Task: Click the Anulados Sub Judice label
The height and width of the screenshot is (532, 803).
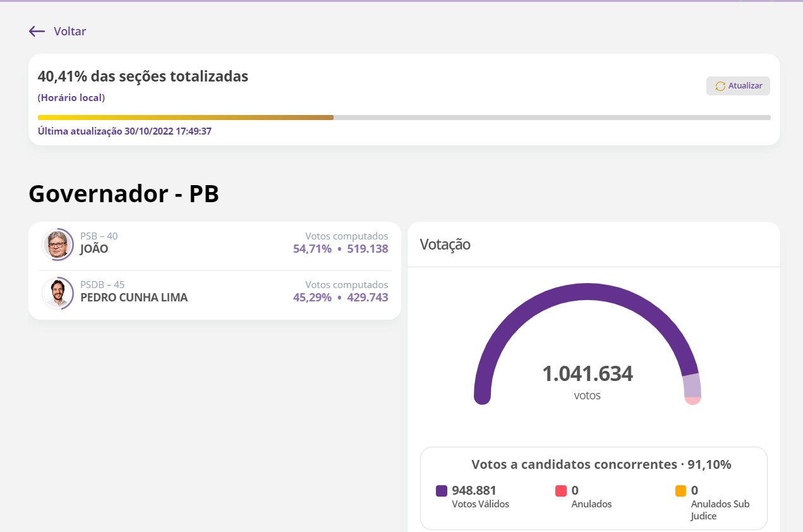Action: coord(720,510)
